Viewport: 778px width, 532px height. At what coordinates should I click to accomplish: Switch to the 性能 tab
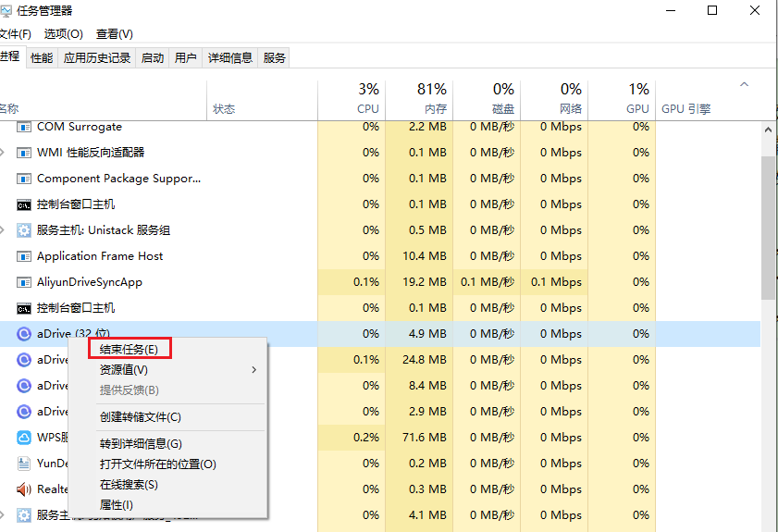pos(42,58)
